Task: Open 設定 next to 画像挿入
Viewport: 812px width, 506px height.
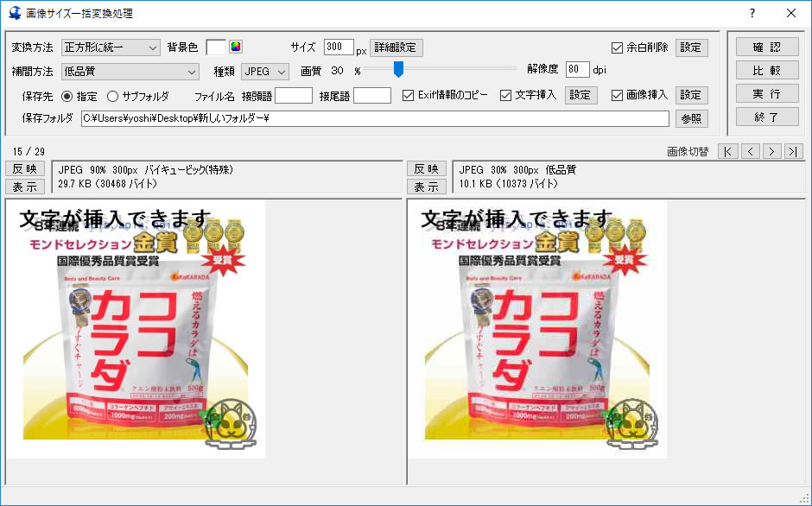Action: tap(691, 95)
